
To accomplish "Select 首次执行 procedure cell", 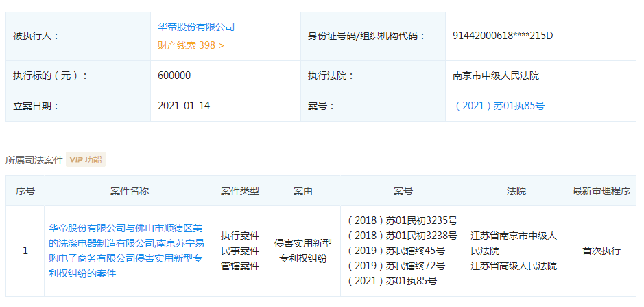I will 601,251.
